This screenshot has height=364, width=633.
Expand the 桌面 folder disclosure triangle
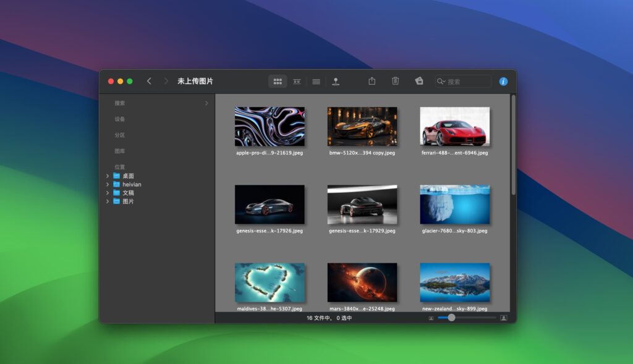point(108,176)
